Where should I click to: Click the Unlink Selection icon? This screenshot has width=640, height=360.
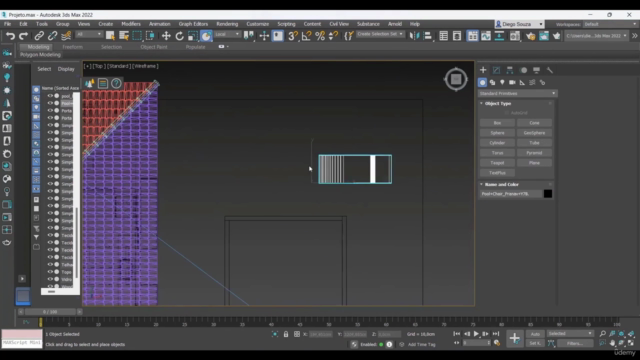pyautogui.click(x=52, y=36)
